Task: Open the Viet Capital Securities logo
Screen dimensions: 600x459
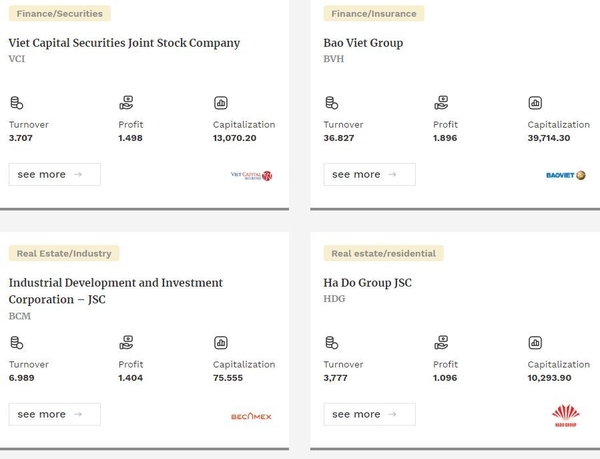Action: 251,176
